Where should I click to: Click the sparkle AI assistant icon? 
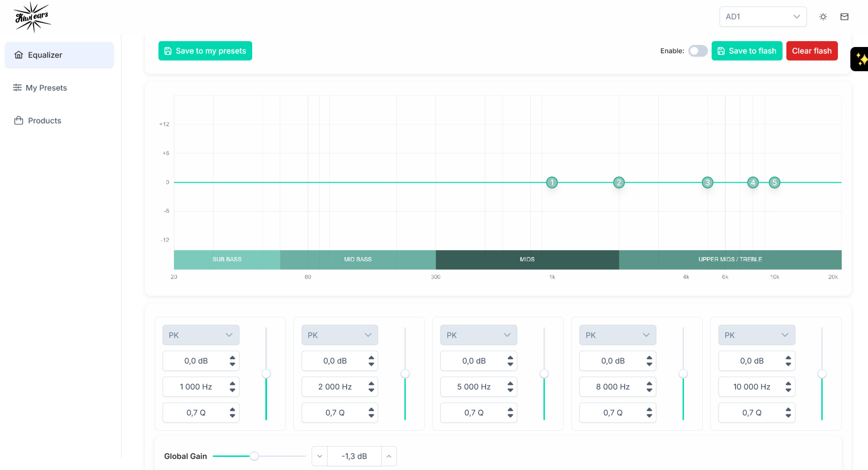861,59
